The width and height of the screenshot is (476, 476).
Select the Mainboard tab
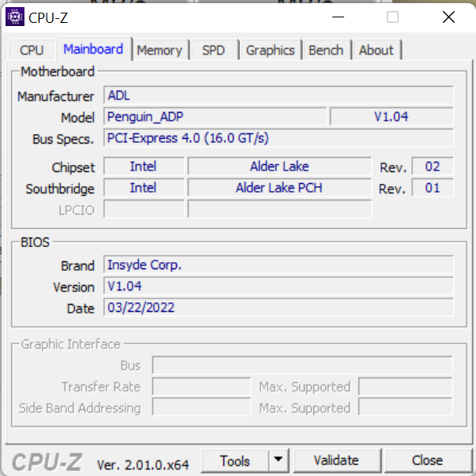pos(93,49)
